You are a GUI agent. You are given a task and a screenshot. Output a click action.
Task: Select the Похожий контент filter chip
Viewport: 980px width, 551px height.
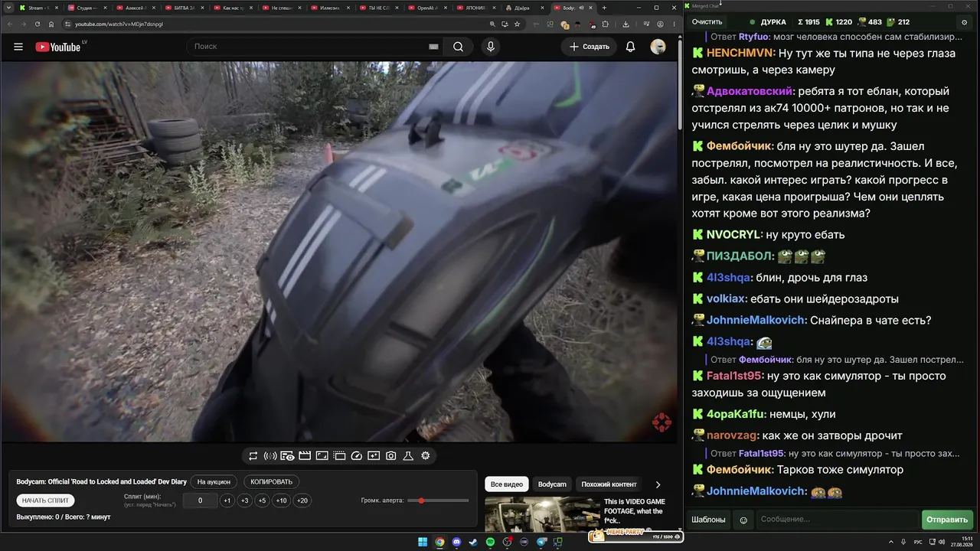[x=609, y=484]
